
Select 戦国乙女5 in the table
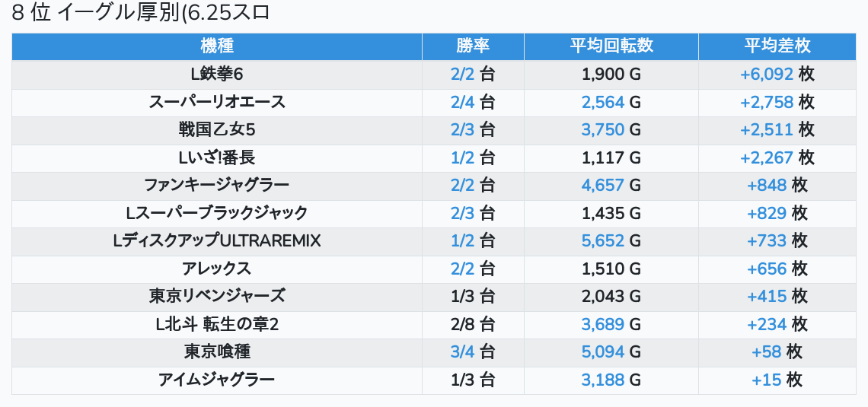(217, 130)
